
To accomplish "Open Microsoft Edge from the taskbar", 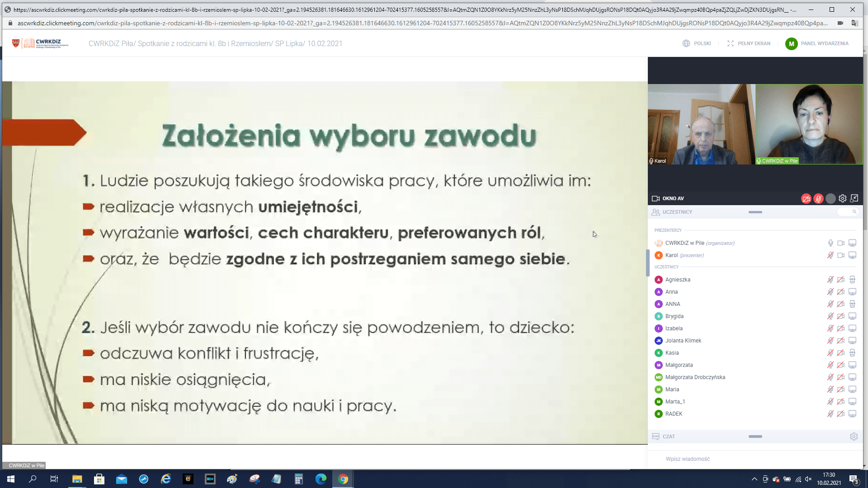I will (321, 479).
